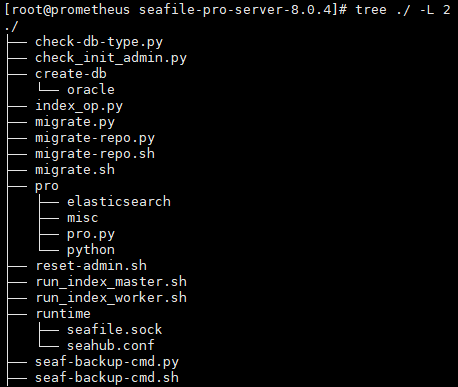The image size is (458, 387).
Task: Click the check-db-type.py file entry
Action: pyautogui.click(x=99, y=42)
